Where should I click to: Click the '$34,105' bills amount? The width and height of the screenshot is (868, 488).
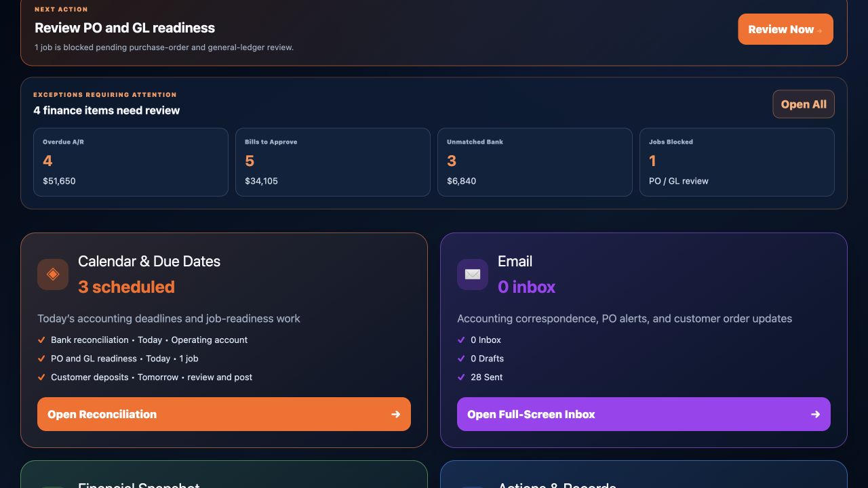261,181
